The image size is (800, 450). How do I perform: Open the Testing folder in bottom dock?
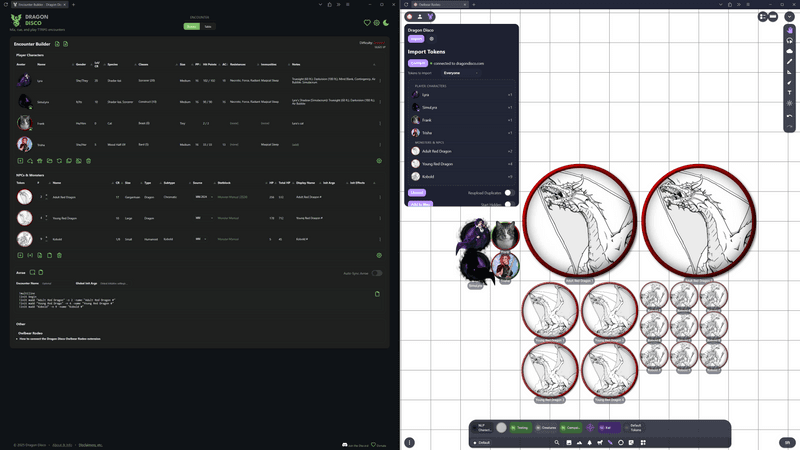(x=520, y=428)
